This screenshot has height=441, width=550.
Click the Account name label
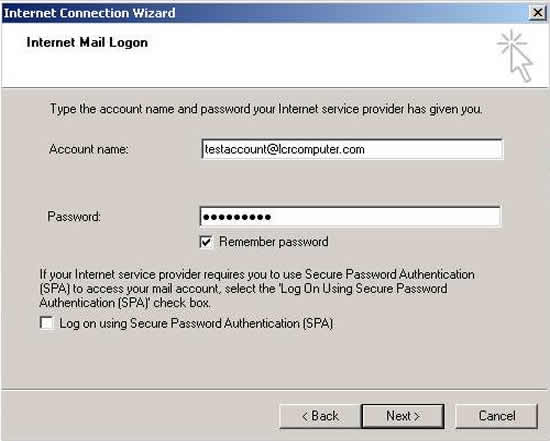coord(89,149)
